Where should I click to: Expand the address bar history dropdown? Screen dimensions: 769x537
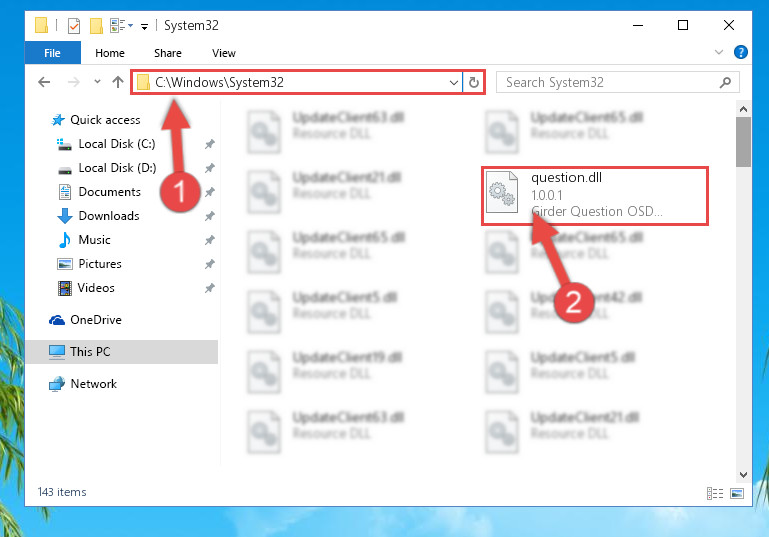point(454,82)
